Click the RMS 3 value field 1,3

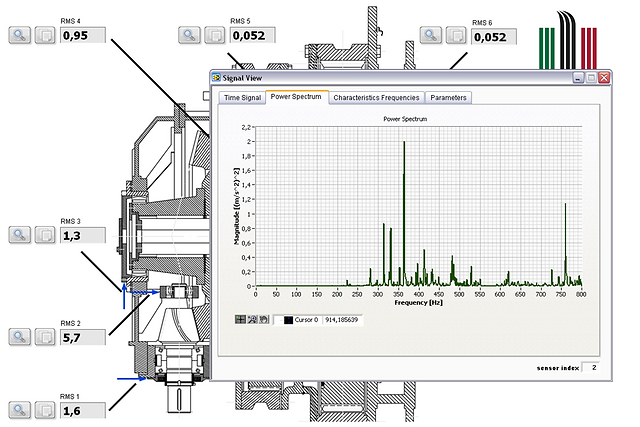(83, 236)
